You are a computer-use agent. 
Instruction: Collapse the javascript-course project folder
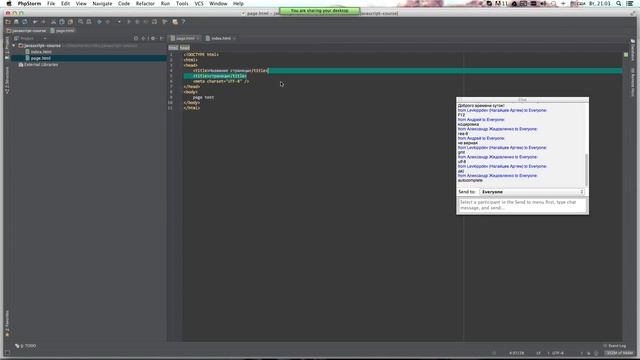pyautogui.click(x=14, y=46)
